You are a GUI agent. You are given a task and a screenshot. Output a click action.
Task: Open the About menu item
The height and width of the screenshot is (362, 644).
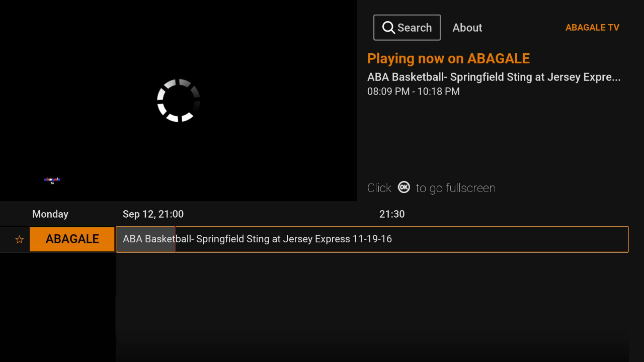(x=467, y=28)
